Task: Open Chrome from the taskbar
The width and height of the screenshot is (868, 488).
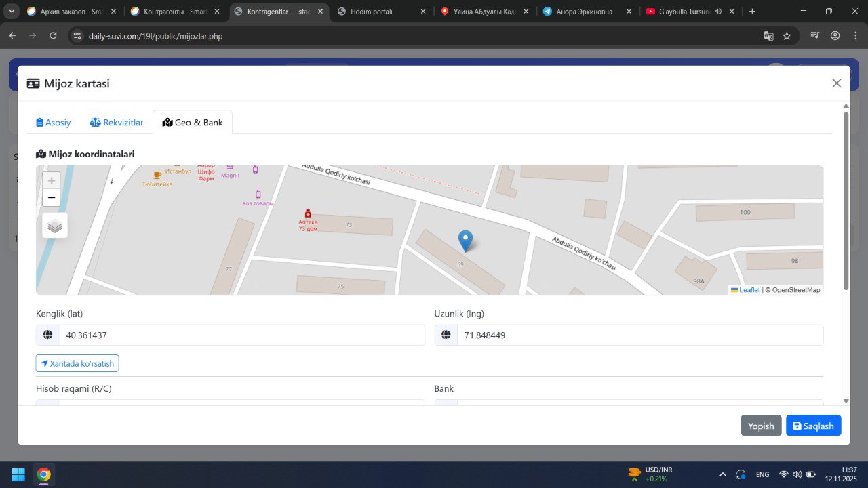Action: pyautogui.click(x=44, y=474)
